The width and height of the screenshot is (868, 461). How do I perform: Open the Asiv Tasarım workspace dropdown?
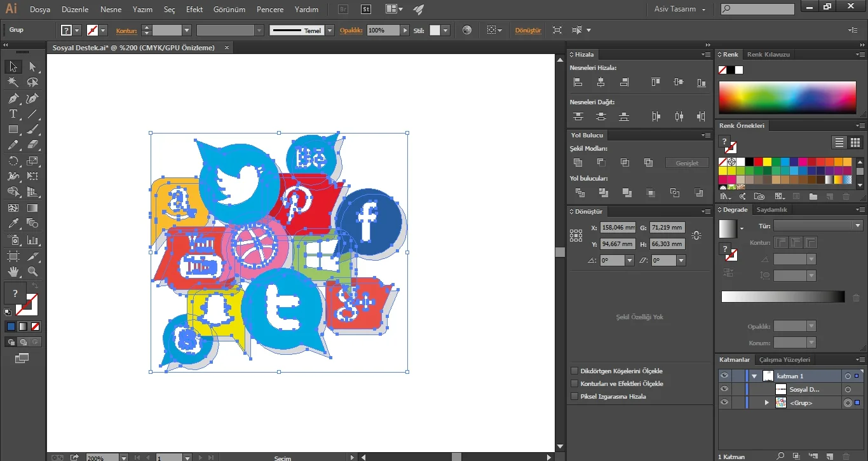click(x=680, y=9)
